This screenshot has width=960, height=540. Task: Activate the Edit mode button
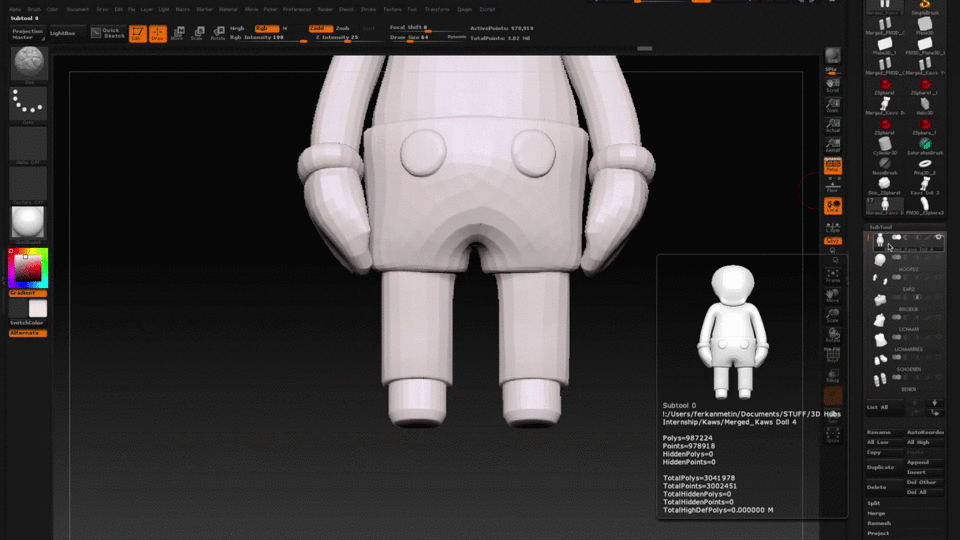pos(137,34)
